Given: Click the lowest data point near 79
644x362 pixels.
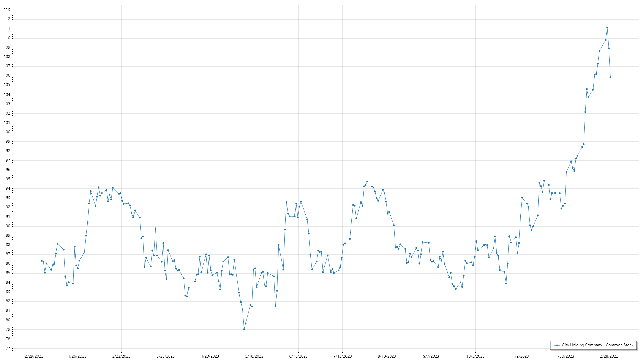Looking at the screenshot, I should tap(244, 329).
